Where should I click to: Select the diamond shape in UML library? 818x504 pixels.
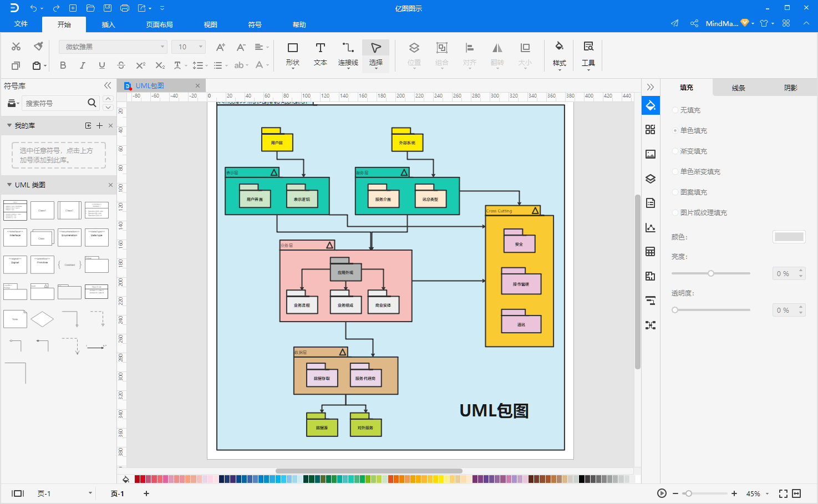pyautogui.click(x=42, y=319)
